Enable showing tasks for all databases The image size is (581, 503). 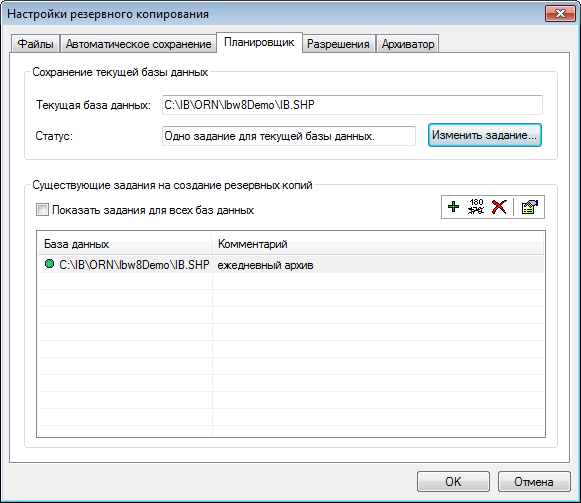click(x=42, y=210)
